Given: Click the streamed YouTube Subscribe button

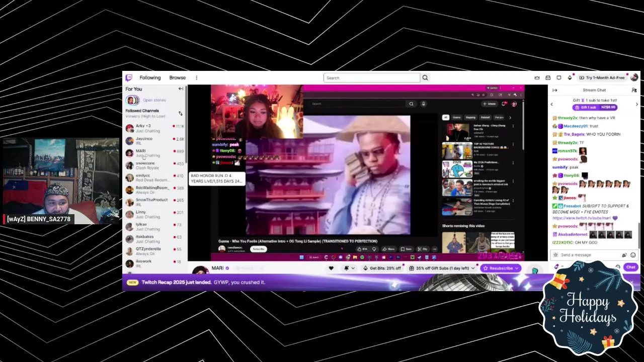Looking at the screenshot, I should (x=258, y=249).
